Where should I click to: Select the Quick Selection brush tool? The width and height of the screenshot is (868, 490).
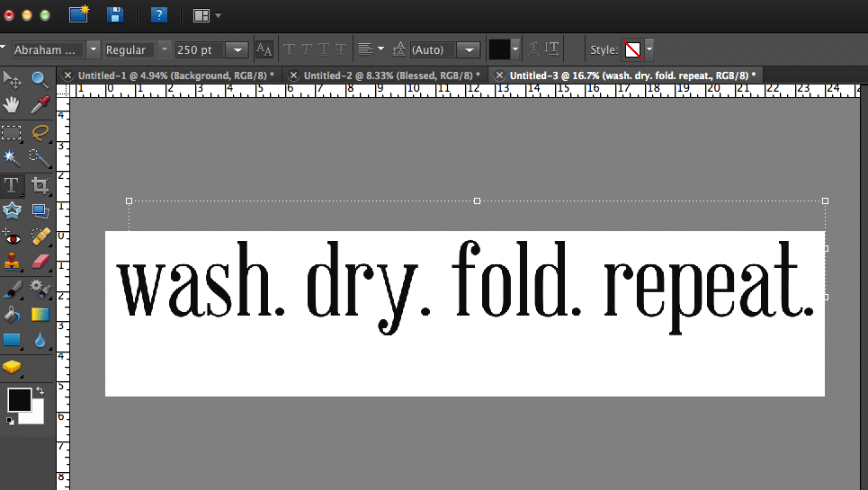coord(40,158)
